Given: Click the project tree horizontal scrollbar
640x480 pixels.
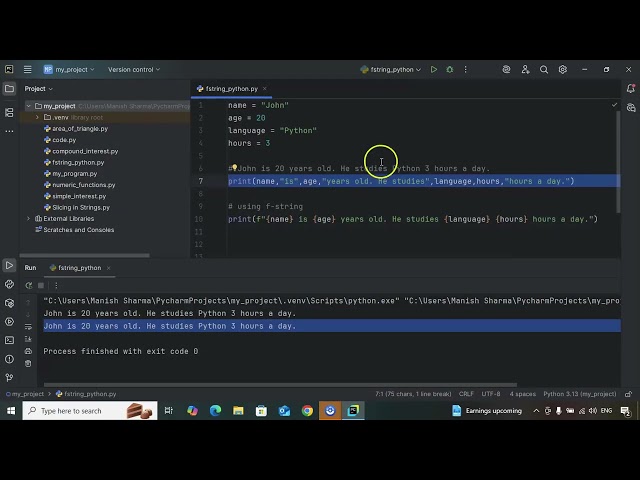Looking at the screenshot, I should (x=84, y=256).
